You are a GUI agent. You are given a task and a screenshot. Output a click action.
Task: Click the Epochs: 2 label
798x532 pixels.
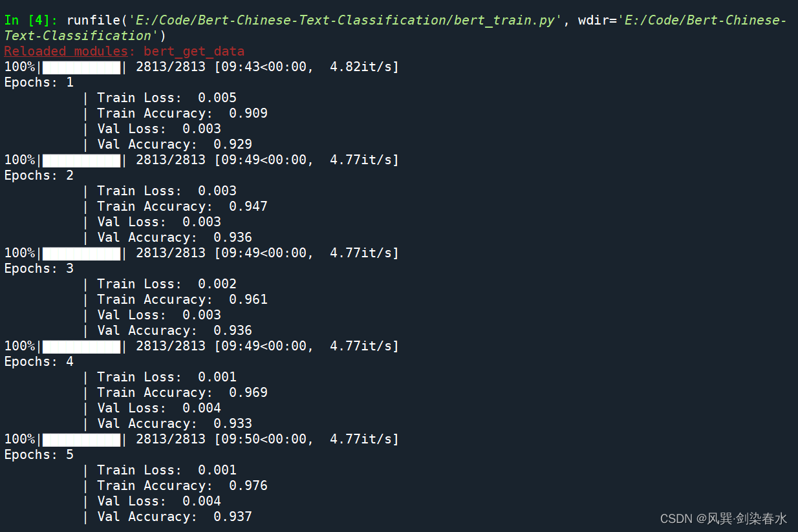coord(39,175)
